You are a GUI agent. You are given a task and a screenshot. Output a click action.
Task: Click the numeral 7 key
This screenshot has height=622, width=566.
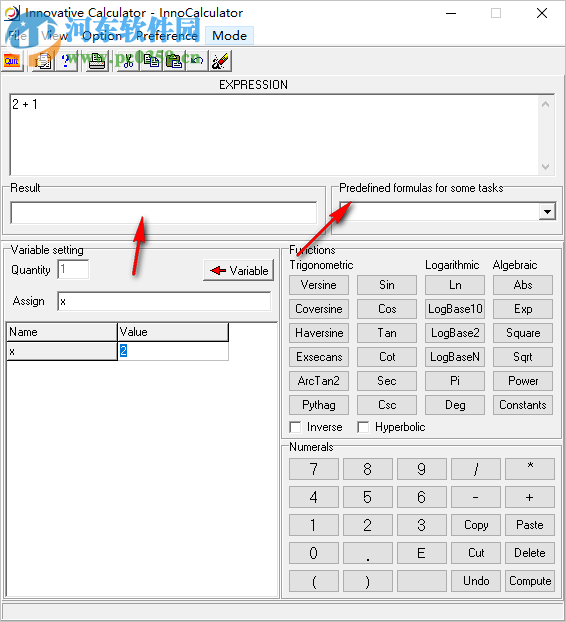pos(314,469)
